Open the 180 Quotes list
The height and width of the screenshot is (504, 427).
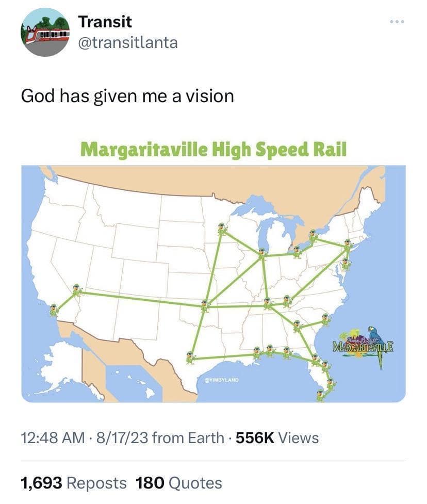point(178,483)
